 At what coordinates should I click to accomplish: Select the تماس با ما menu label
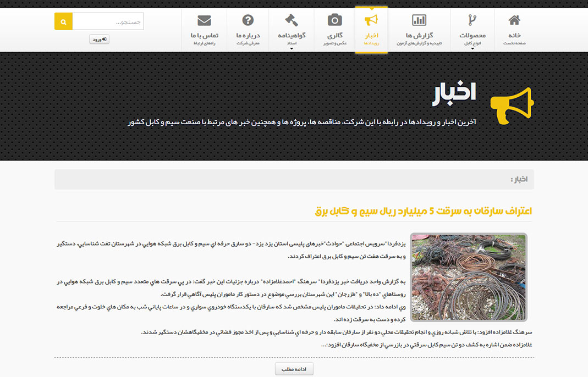click(204, 35)
